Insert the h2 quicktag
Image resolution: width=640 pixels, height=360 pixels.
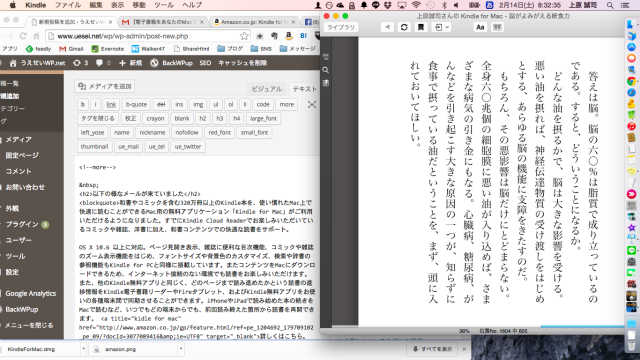pos(202,118)
